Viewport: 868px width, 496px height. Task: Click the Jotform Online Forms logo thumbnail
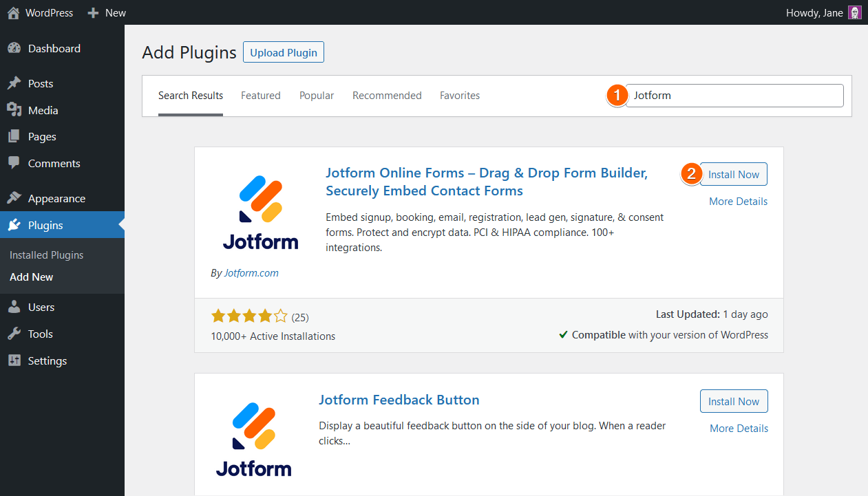(260, 211)
